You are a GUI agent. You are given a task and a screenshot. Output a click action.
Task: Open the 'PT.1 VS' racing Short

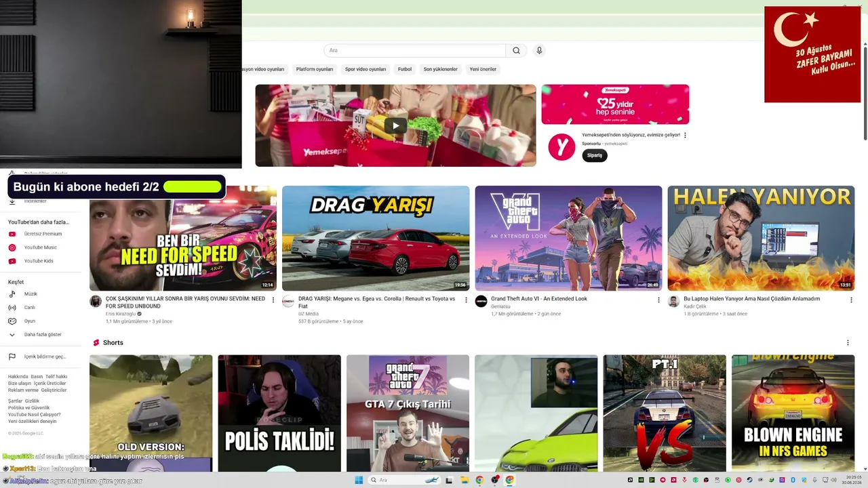point(665,413)
